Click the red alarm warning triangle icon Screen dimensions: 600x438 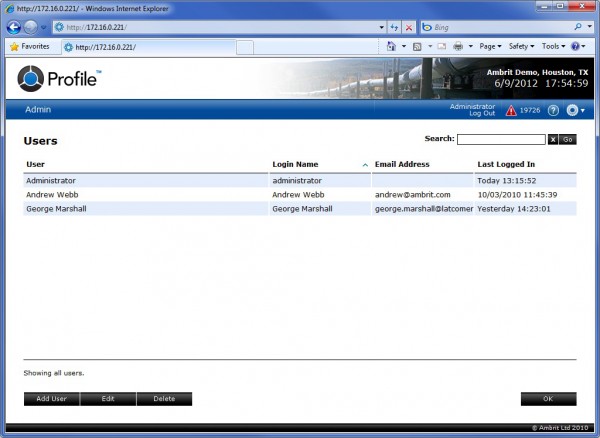coord(511,111)
